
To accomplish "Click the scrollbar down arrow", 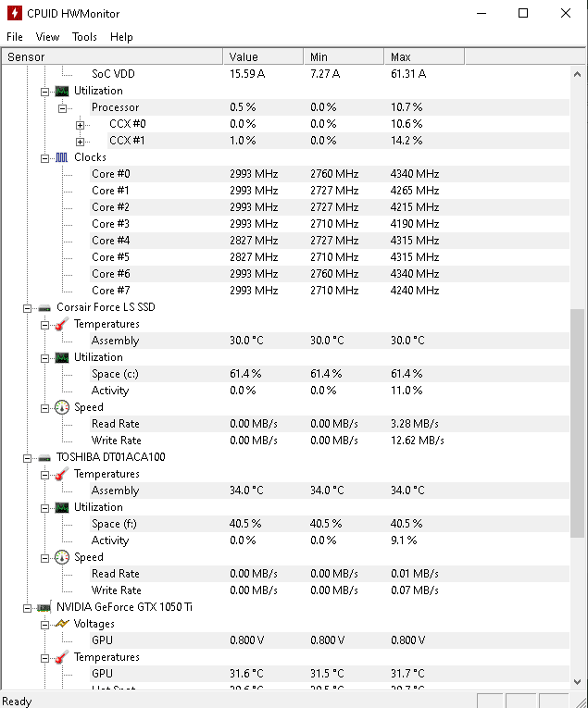I will [x=577, y=682].
